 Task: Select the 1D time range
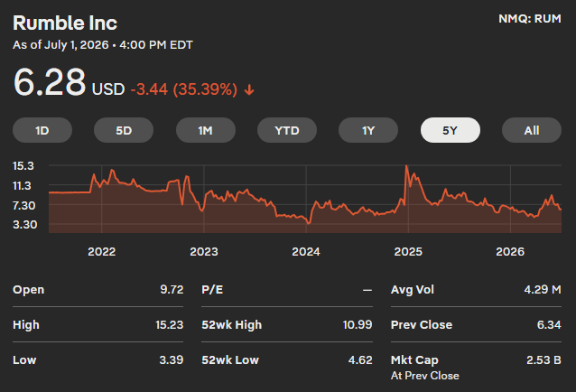point(42,130)
